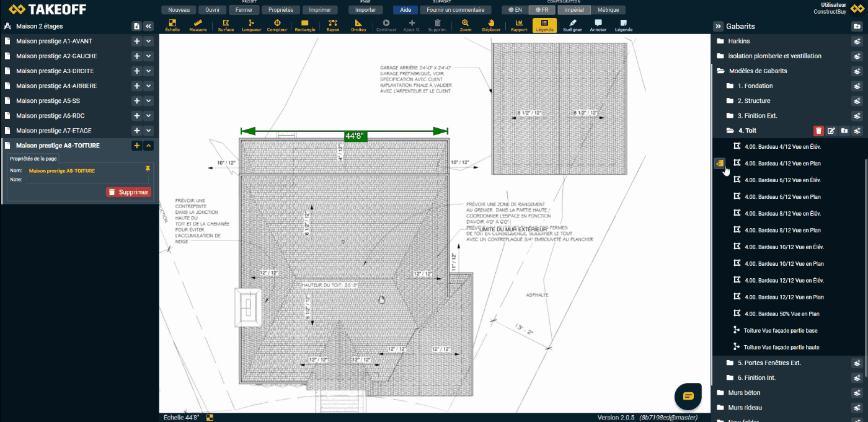Click the edit icon for 4. Toit
868x422 pixels.
click(x=831, y=131)
